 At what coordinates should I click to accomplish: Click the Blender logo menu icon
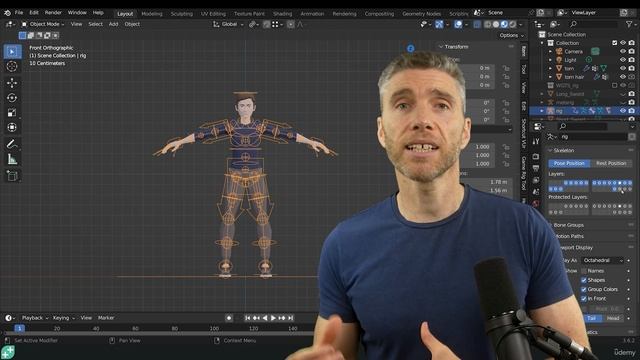(x=7, y=13)
